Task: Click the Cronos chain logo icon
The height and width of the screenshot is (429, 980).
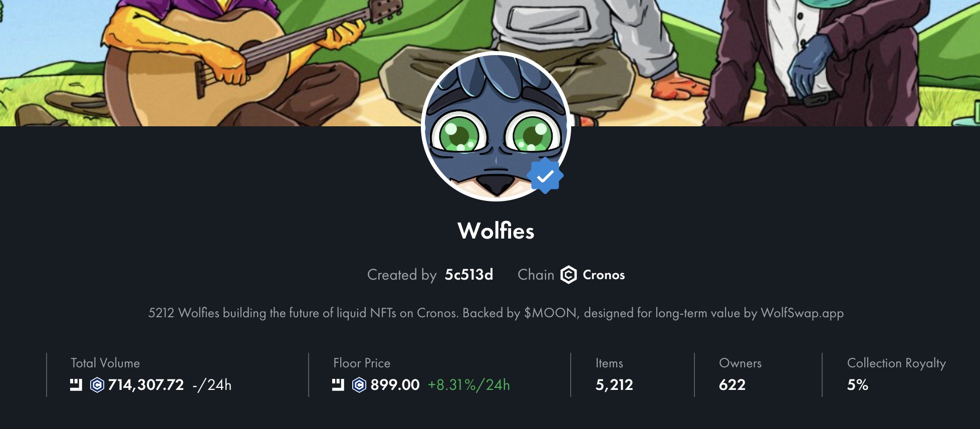Action: tap(568, 275)
